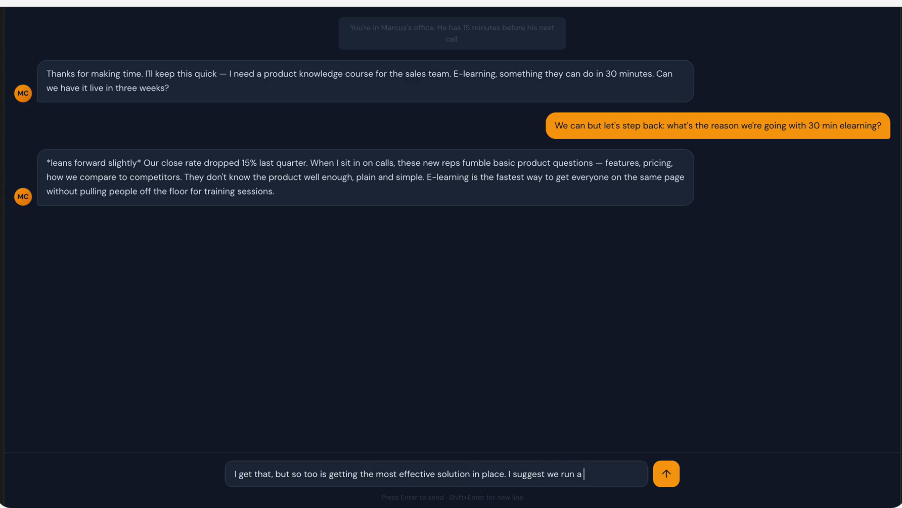Click "how we compare to competitors" text
Image resolution: width=902 pixels, height=508 pixels.
[x=109, y=177]
